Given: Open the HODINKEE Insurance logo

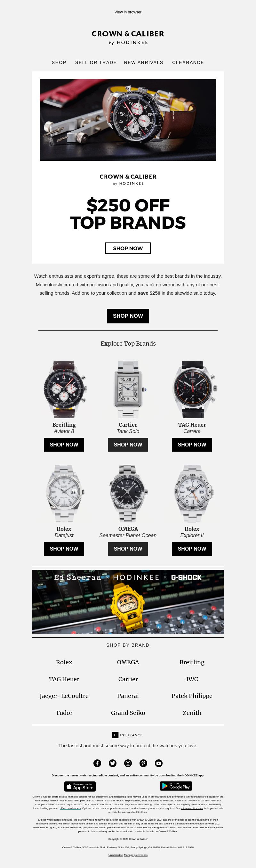Looking at the screenshot, I should coord(127,735).
